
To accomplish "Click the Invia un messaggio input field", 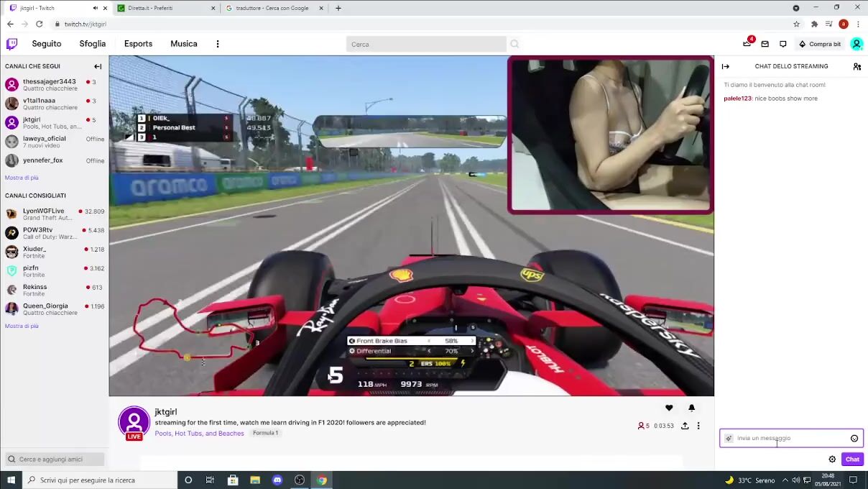I will [787, 438].
